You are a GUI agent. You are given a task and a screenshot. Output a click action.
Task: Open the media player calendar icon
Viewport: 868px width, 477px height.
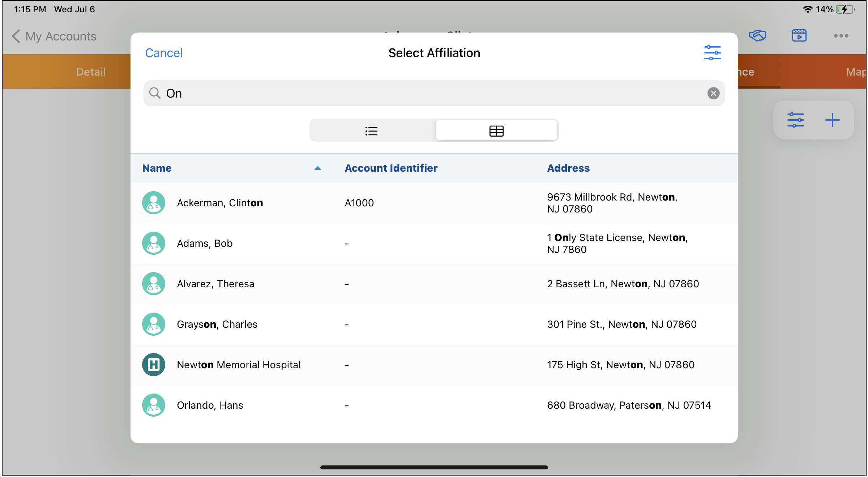[x=799, y=36]
